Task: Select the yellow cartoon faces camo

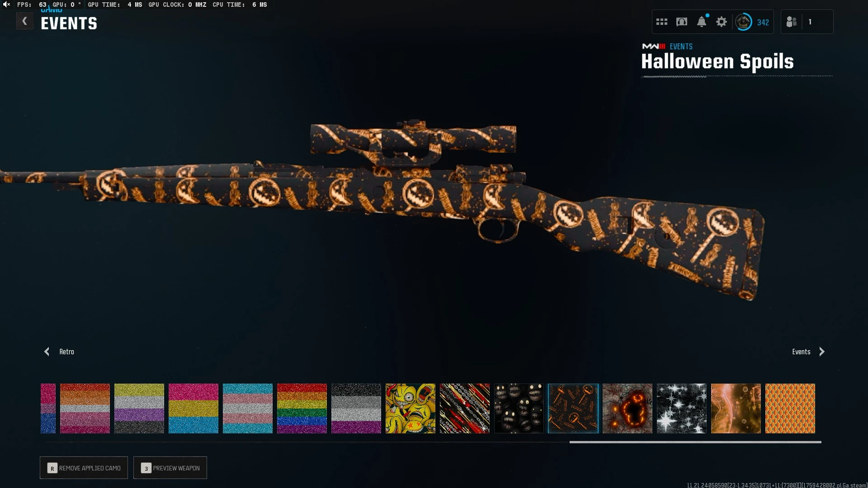Action: [x=410, y=408]
